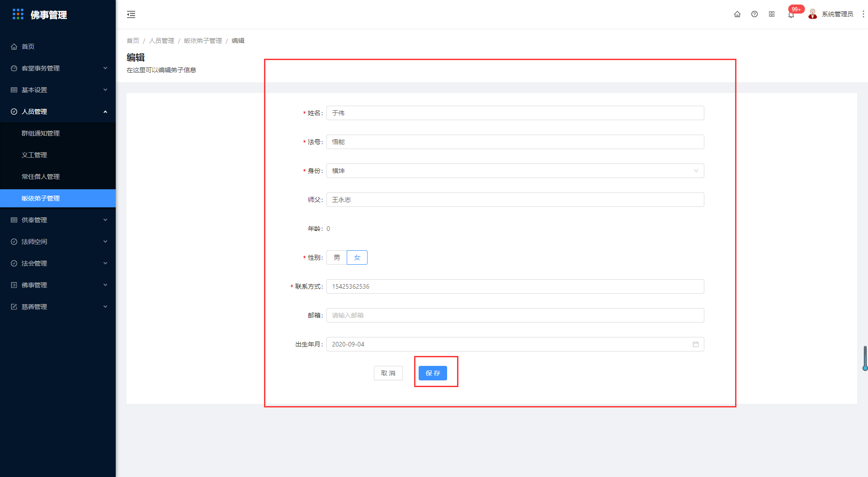
Task: Open the notification bell icon
Action: (x=791, y=15)
